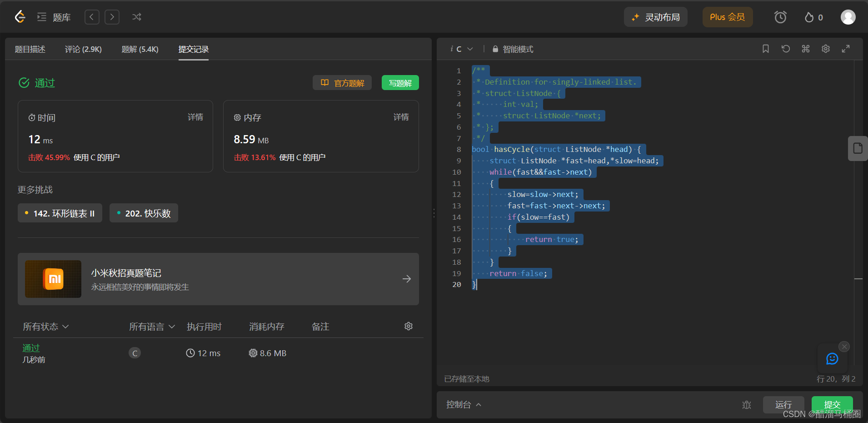This screenshot has height=423, width=868.
Task: Expand 所有状态 status filter
Action: [x=46, y=327]
